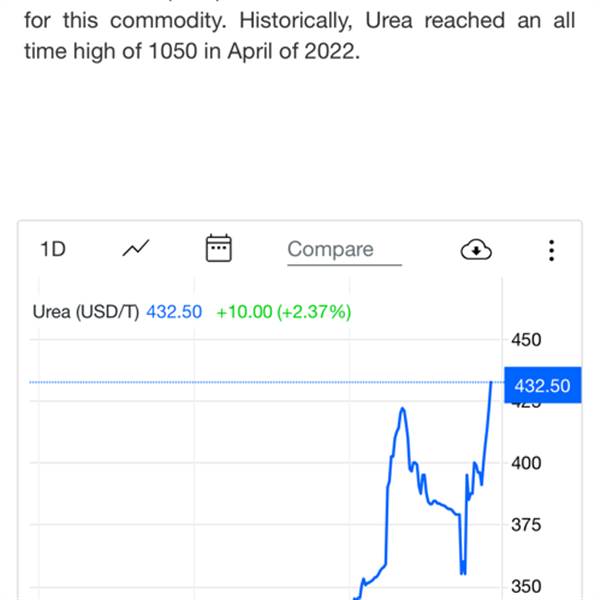Click the 432.50 value in chart legend
The width and height of the screenshot is (600, 600).
point(174,312)
